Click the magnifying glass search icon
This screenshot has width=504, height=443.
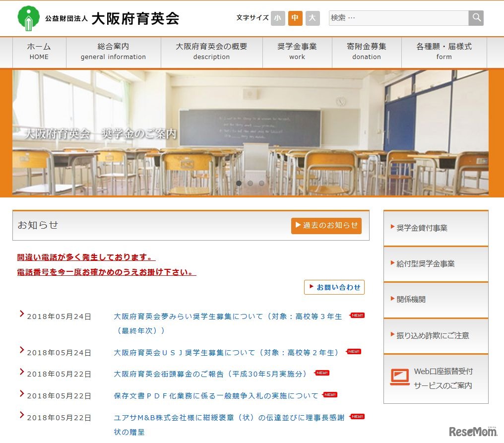(x=476, y=18)
